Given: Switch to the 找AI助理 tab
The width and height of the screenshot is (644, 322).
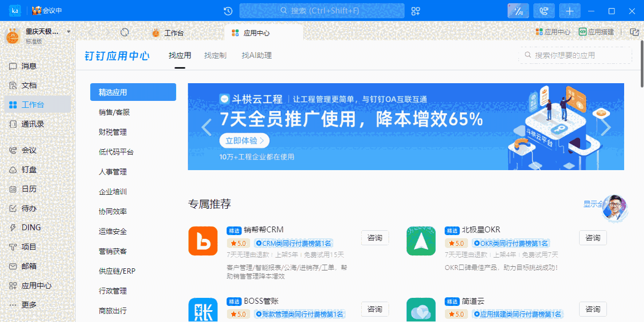Looking at the screenshot, I should coord(256,55).
